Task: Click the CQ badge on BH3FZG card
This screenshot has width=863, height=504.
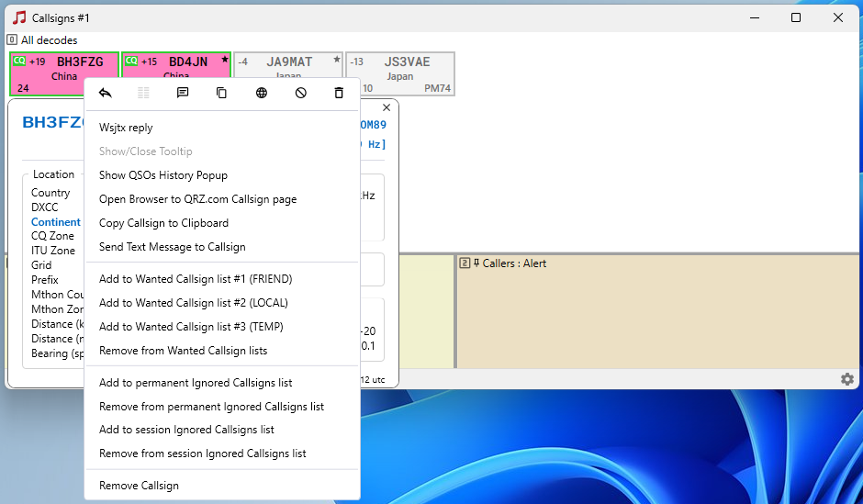Action: [19, 61]
